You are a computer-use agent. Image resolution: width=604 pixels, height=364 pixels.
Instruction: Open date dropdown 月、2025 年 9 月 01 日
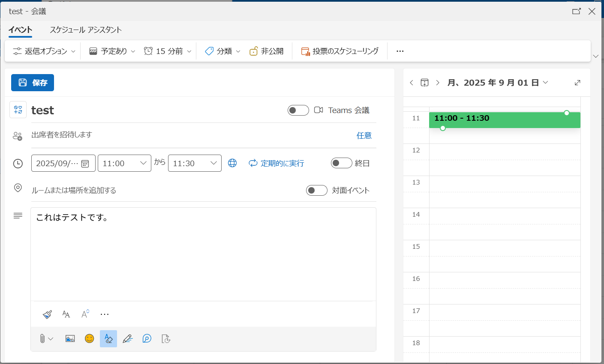pos(498,83)
